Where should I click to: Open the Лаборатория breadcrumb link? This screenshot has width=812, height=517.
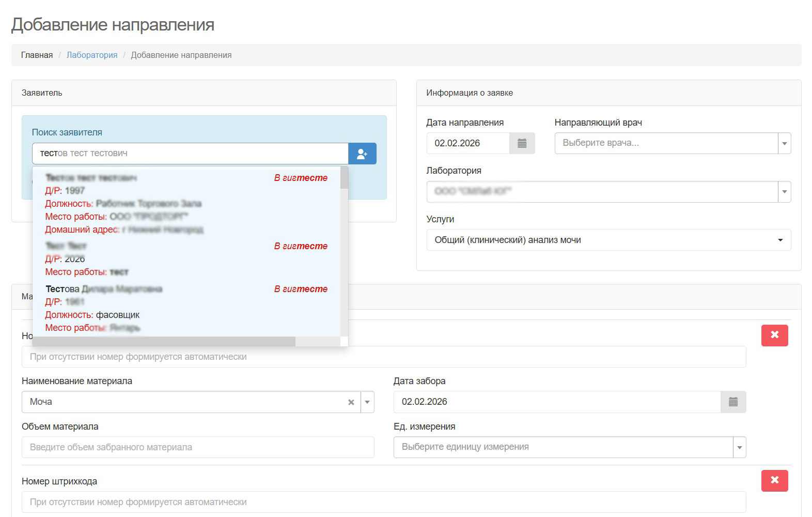[92, 55]
